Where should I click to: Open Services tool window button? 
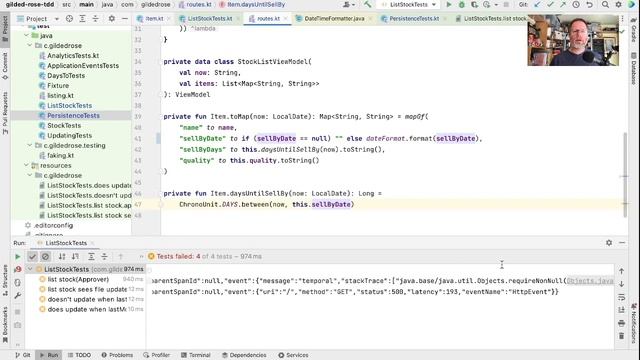pyautogui.click(x=293, y=355)
